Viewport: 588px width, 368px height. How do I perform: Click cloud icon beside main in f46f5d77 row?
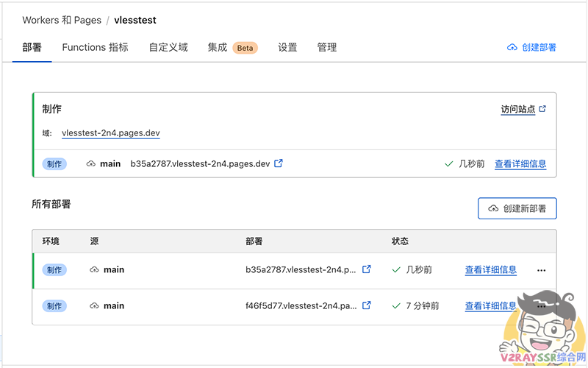pos(94,305)
